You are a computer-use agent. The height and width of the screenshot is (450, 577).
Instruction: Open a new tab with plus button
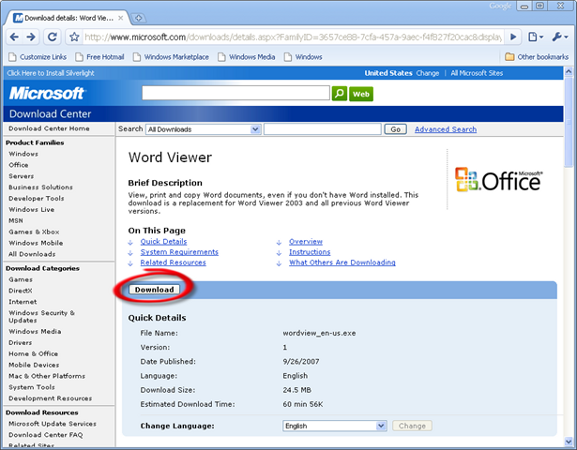(x=138, y=18)
